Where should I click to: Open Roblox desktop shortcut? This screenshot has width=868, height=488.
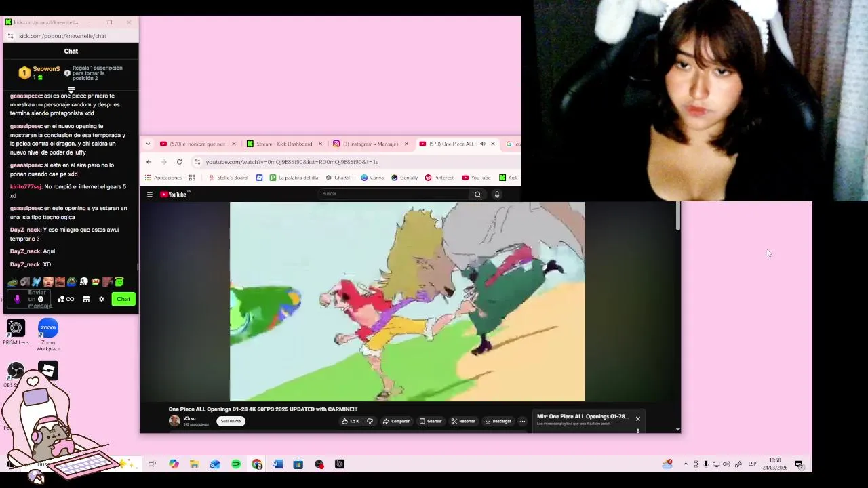click(x=48, y=370)
